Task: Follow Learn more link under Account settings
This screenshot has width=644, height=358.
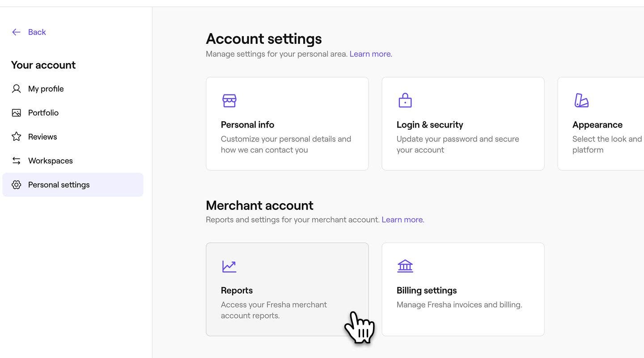Action: (370, 54)
